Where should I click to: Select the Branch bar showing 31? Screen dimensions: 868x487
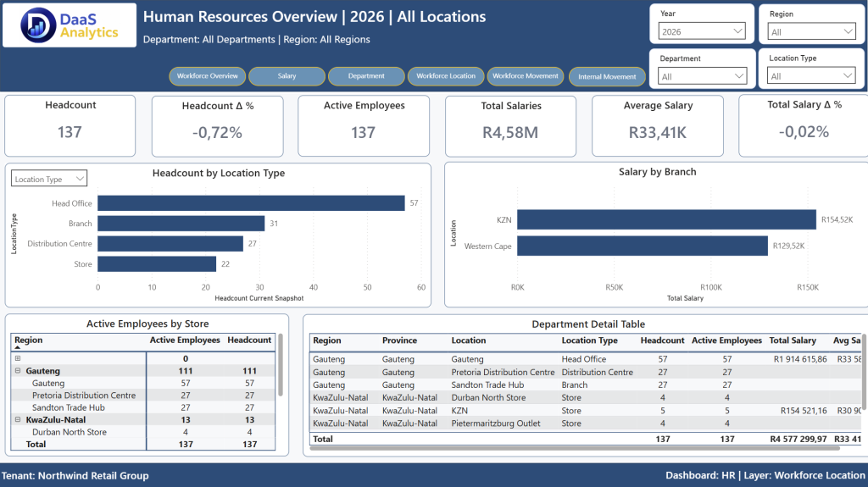(x=181, y=224)
